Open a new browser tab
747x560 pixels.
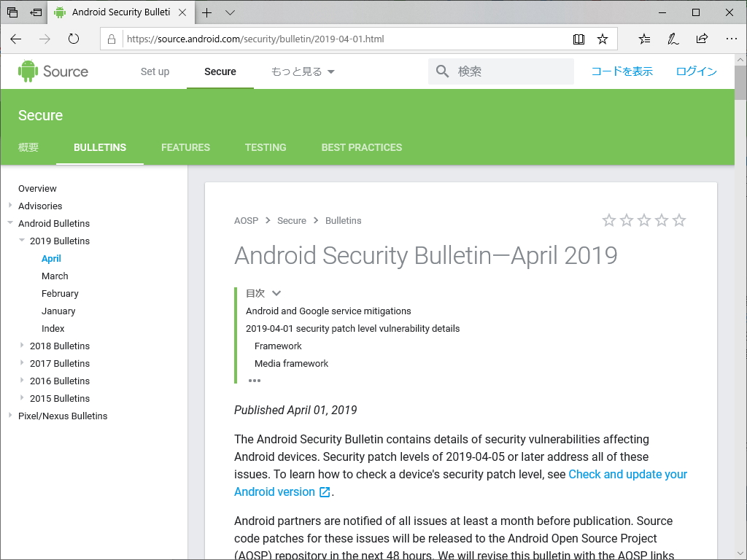click(209, 12)
